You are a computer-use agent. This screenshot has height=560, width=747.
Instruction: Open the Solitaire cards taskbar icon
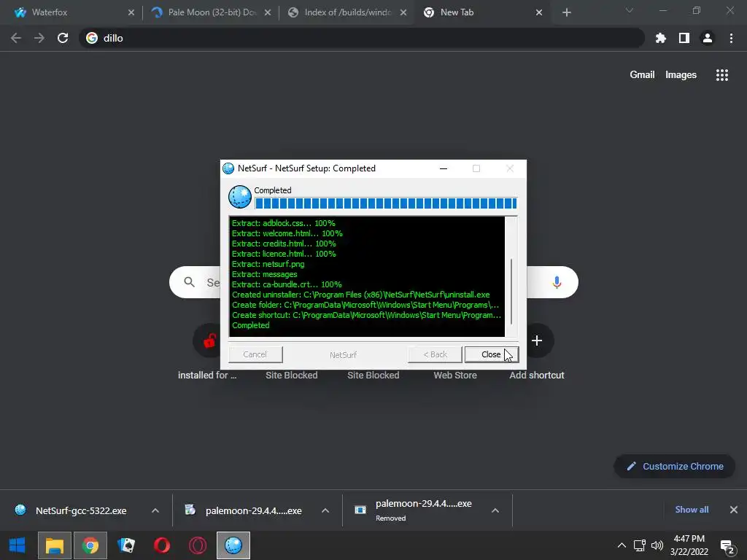point(126,545)
